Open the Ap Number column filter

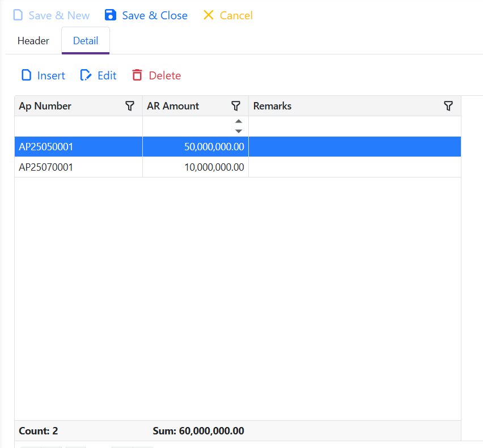(130, 106)
